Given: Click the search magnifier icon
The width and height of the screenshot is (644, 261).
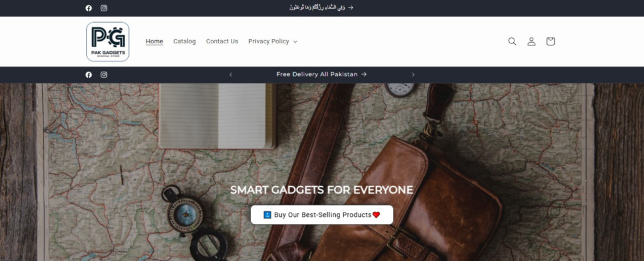Looking at the screenshot, I should 512,41.
